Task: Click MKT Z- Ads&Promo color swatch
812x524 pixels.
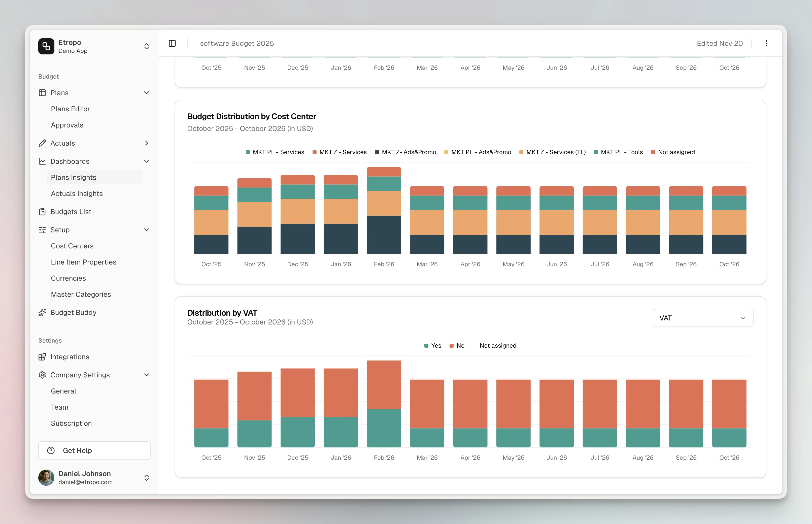Action: coord(377,152)
